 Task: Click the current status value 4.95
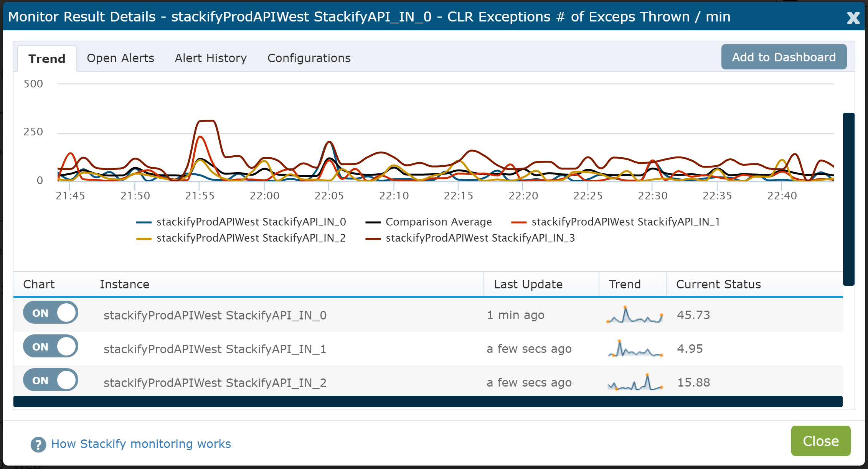point(690,349)
